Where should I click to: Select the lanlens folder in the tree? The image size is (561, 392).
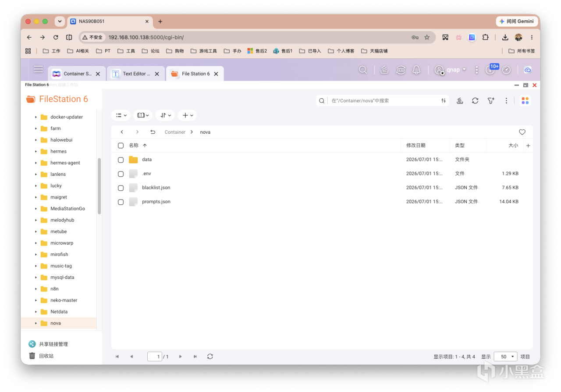[x=58, y=174]
